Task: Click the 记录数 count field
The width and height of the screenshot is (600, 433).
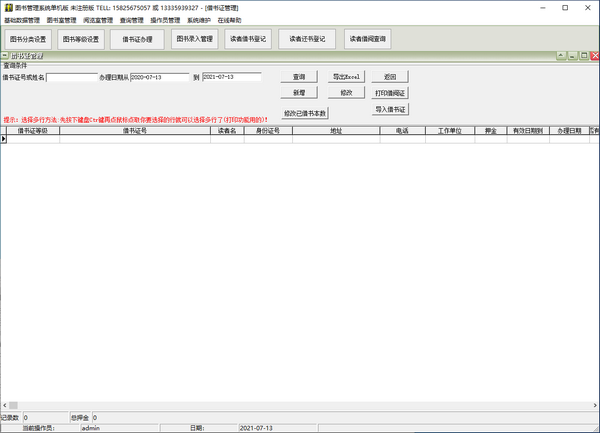Action: pos(46,418)
